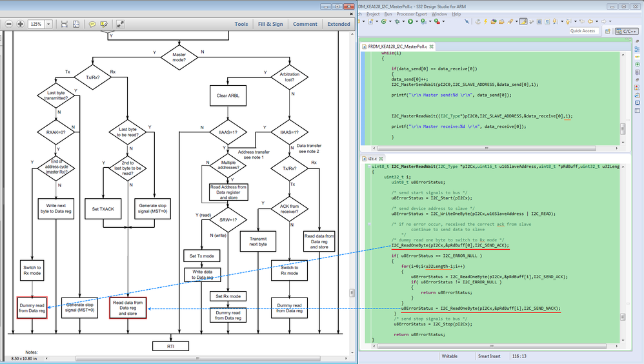Open the Run menu
Image resolution: width=644 pixels, height=364 pixels.
coord(388,14)
